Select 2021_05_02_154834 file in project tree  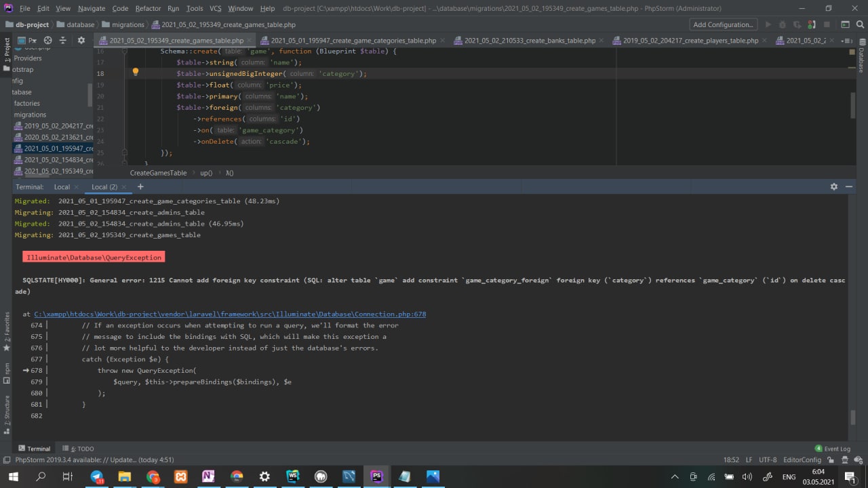click(54, 160)
